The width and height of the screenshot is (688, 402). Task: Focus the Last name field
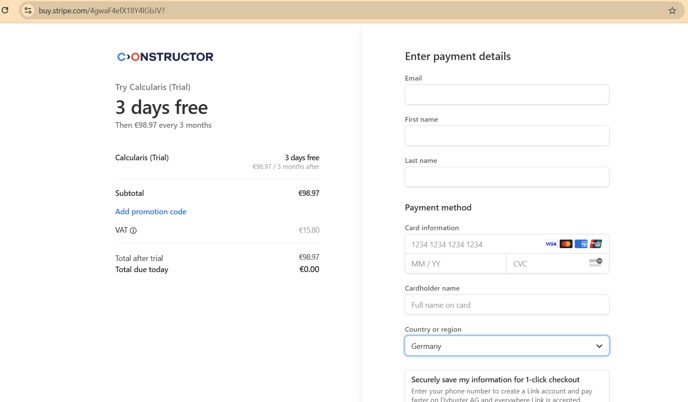click(507, 177)
